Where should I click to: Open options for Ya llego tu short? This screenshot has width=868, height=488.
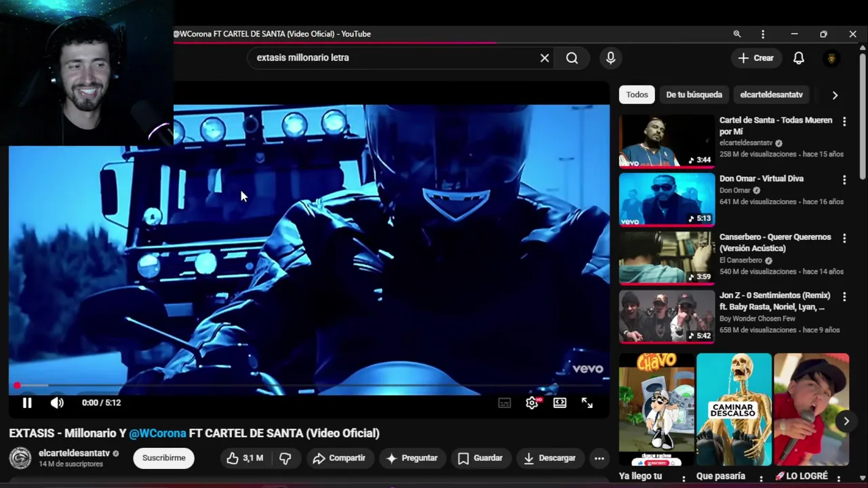click(x=684, y=478)
